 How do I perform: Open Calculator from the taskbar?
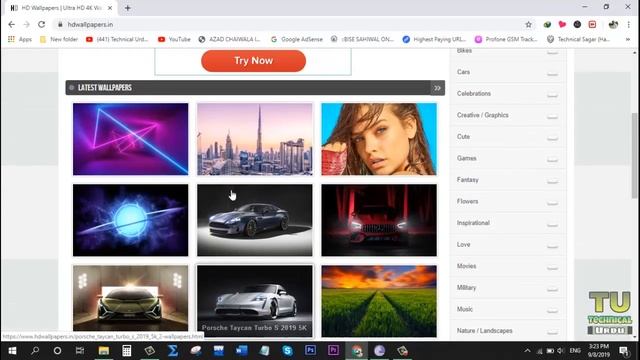(127, 351)
